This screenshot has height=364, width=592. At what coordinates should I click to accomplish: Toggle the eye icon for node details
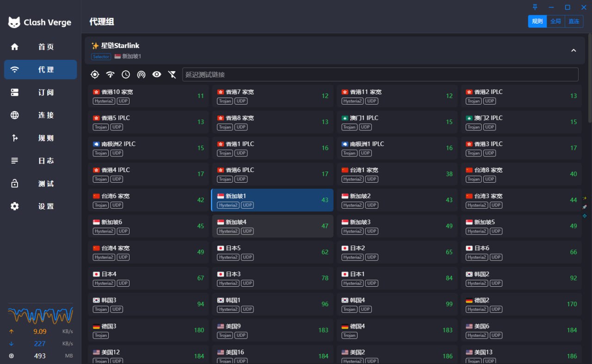[157, 74]
